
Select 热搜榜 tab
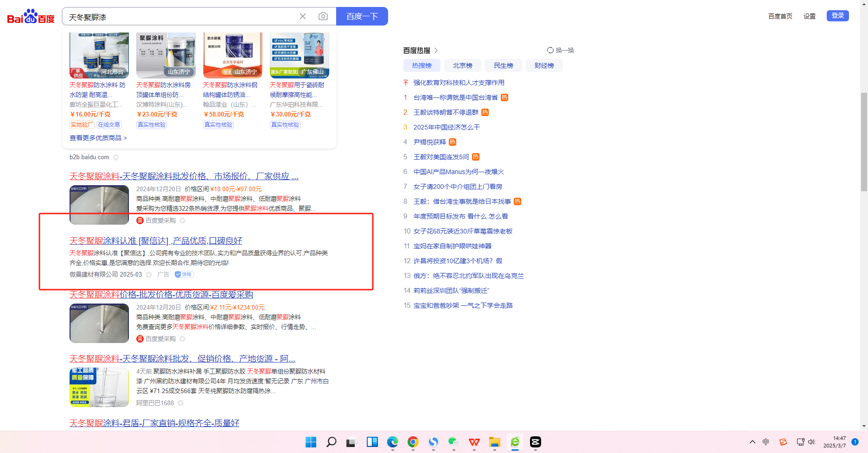(422, 65)
